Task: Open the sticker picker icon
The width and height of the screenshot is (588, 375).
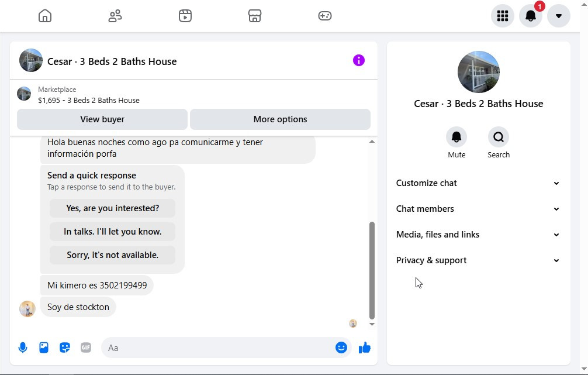Action: pos(65,348)
